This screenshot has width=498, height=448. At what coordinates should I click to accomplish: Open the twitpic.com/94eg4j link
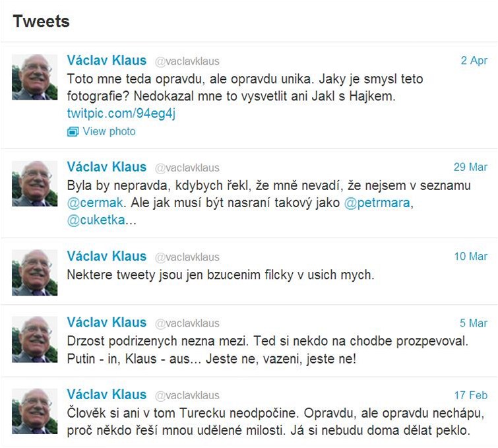[x=121, y=113]
